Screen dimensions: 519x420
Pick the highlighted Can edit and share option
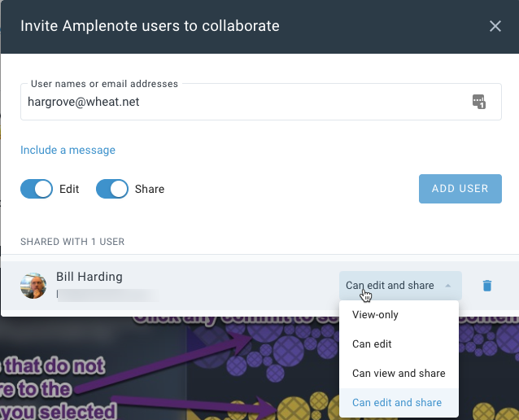pyautogui.click(x=399, y=402)
